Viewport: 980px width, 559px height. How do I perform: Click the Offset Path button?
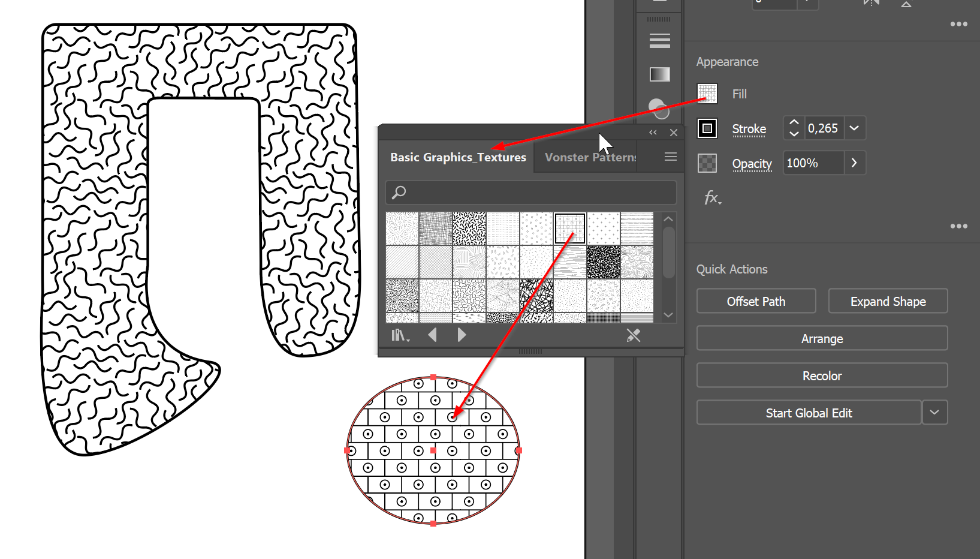(x=756, y=301)
